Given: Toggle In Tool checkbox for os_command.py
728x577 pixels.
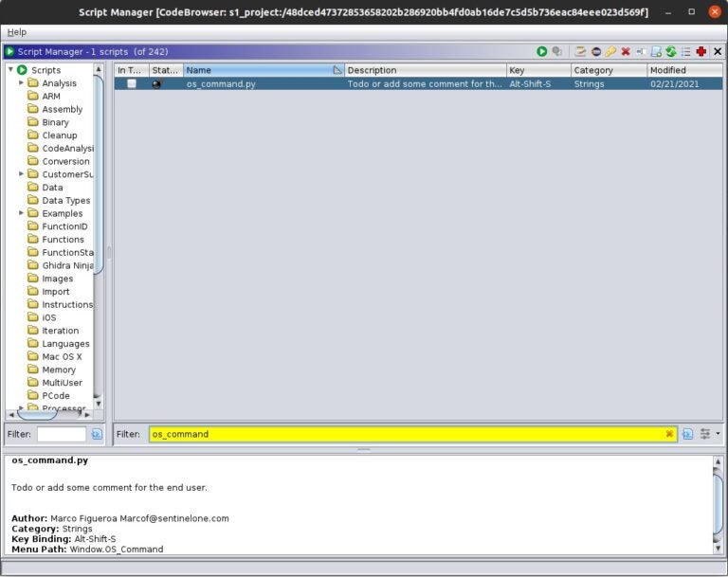Looking at the screenshot, I should tap(132, 83).
